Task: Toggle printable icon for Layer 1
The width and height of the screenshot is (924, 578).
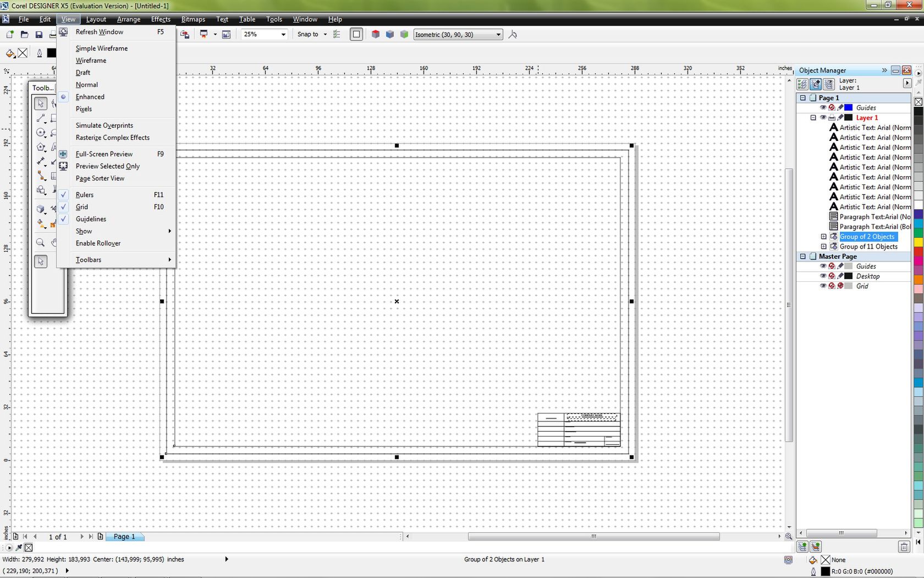Action: (832, 118)
